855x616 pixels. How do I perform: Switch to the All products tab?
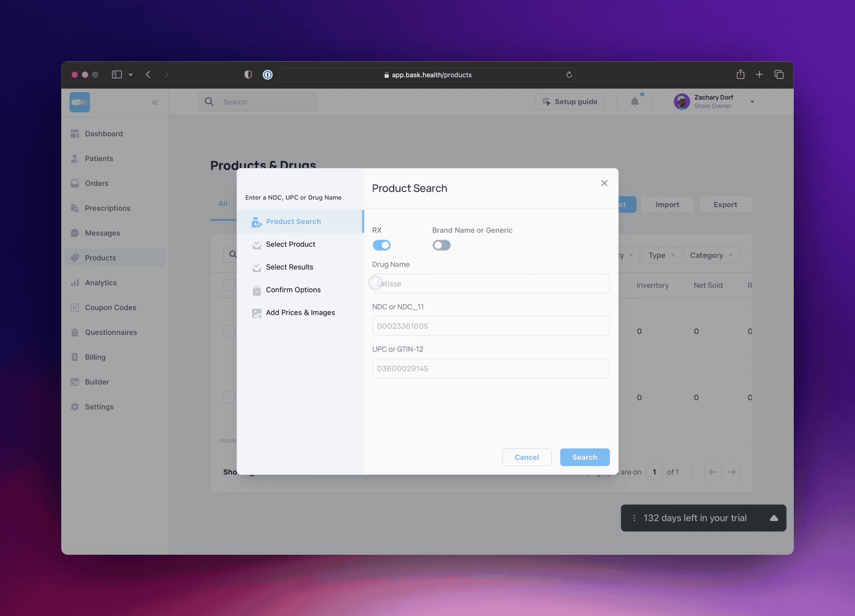coord(223,204)
